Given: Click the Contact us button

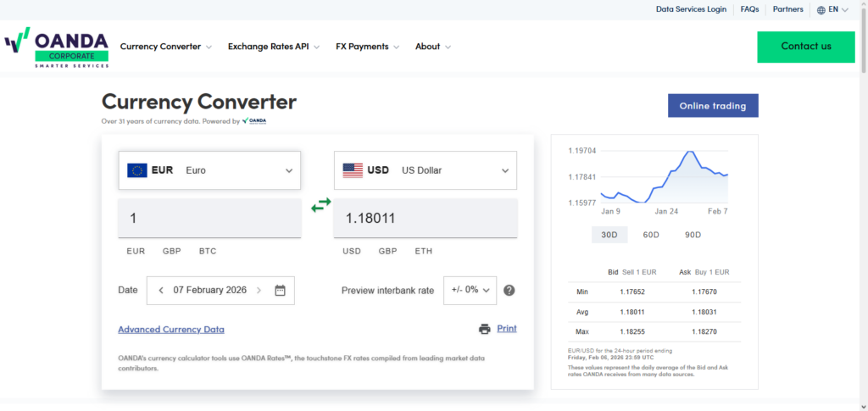Looking at the screenshot, I should [805, 47].
